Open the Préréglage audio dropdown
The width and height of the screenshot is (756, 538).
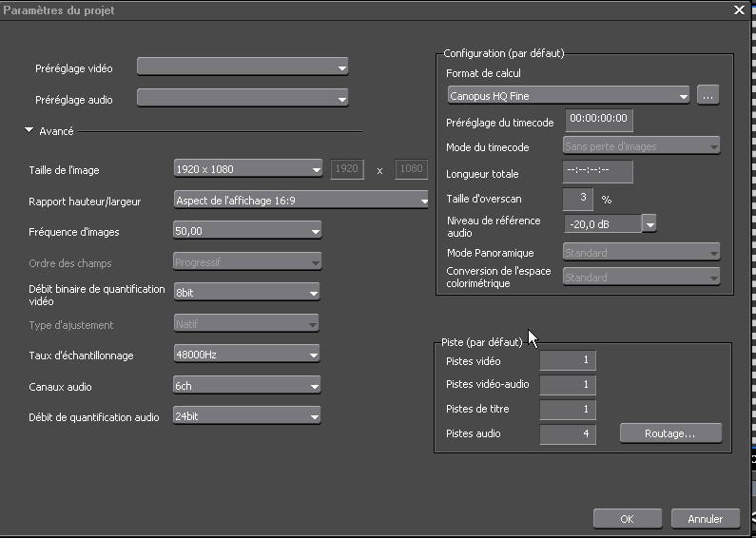coord(242,98)
